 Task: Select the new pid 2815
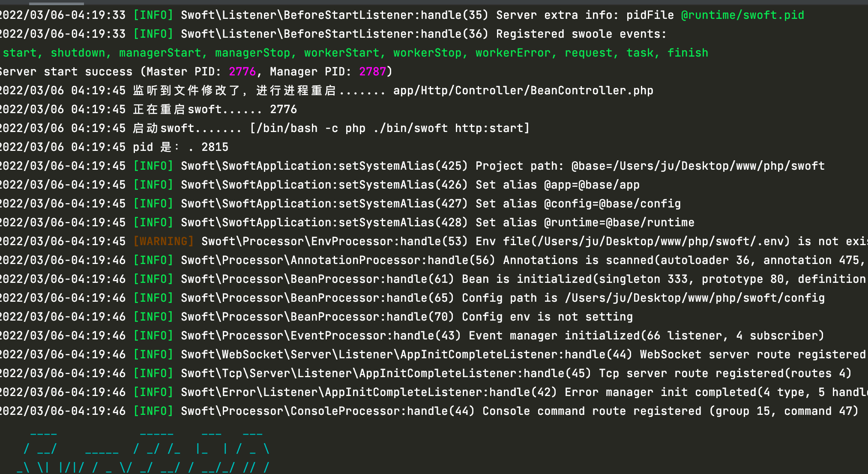tap(216, 147)
